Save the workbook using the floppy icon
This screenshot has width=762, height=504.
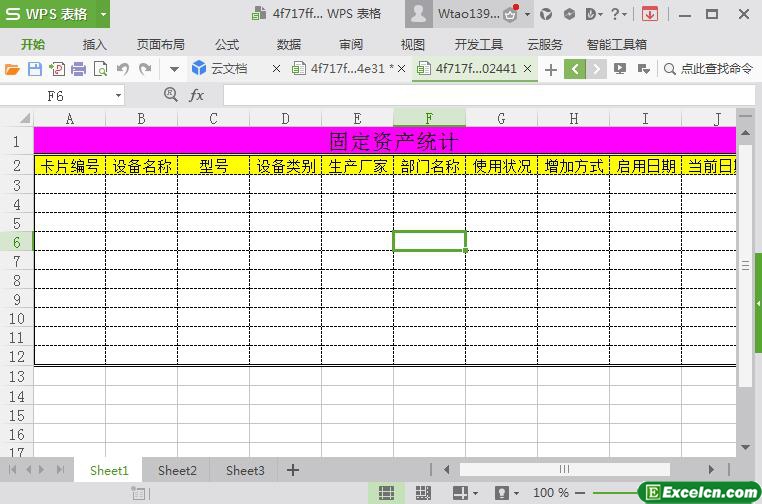pyautogui.click(x=35, y=69)
